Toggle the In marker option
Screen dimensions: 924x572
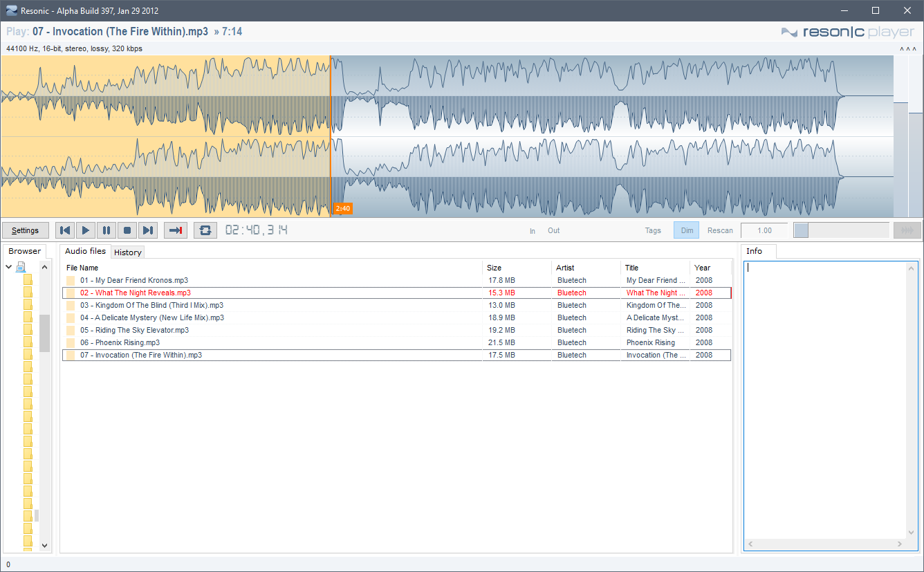[533, 231]
